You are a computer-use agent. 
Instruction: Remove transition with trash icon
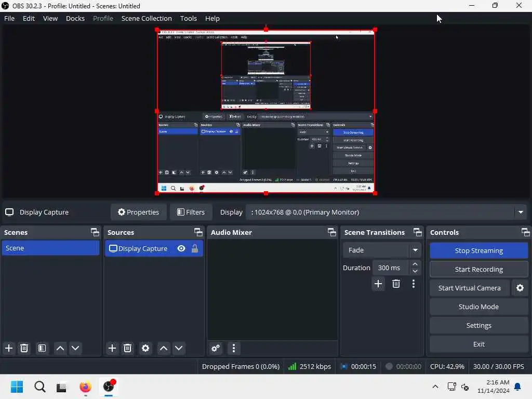[x=396, y=284]
